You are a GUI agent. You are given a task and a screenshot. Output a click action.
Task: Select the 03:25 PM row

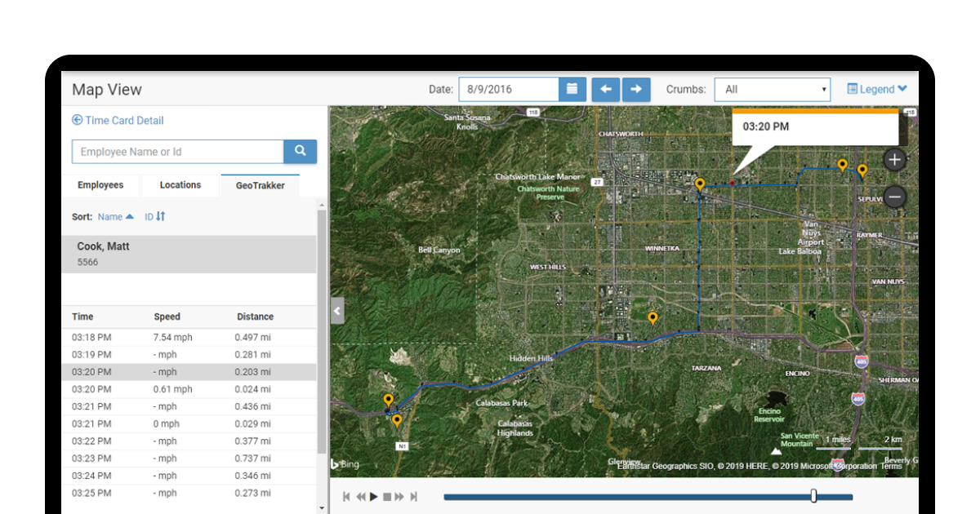189,494
